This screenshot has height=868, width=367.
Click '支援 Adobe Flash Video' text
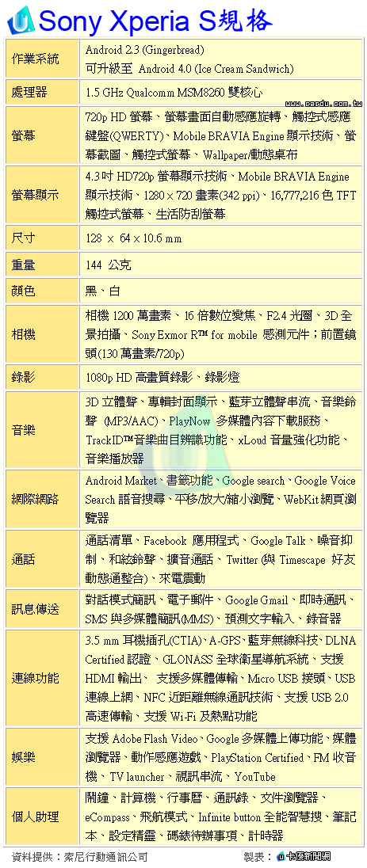point(141,739)
